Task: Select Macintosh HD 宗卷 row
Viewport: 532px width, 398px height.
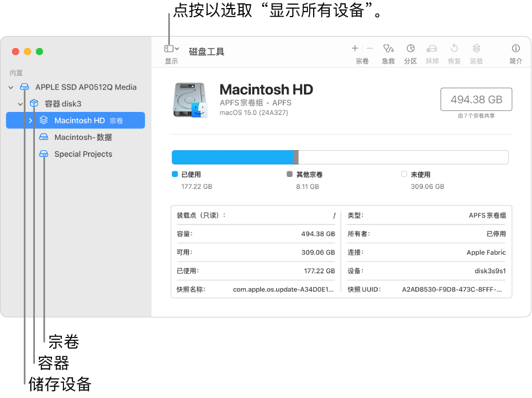Action: (75, 120)
